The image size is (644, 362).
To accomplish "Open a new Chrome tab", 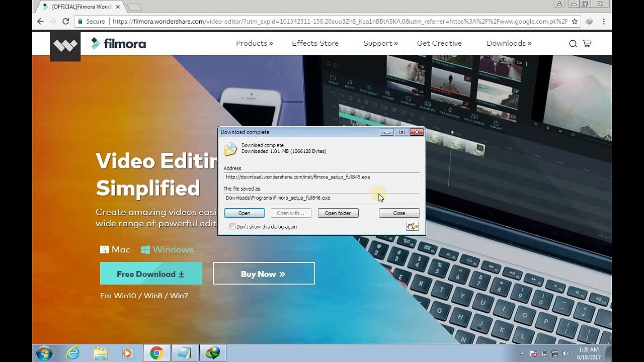I will 134,7.
